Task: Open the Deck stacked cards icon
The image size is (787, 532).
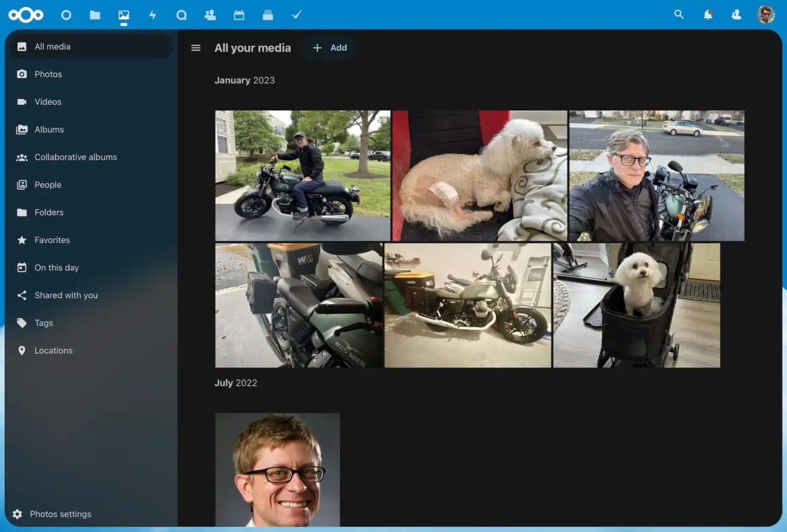Action: tap(268, 15)
